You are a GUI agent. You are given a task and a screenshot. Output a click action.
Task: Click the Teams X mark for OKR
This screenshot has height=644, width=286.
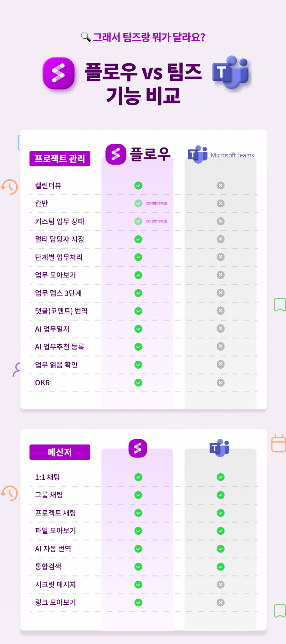click(221, 383)
